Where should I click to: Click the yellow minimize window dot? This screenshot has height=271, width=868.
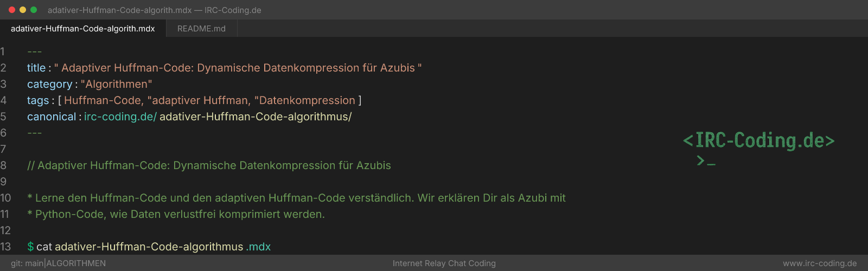(x=23, y=10)
